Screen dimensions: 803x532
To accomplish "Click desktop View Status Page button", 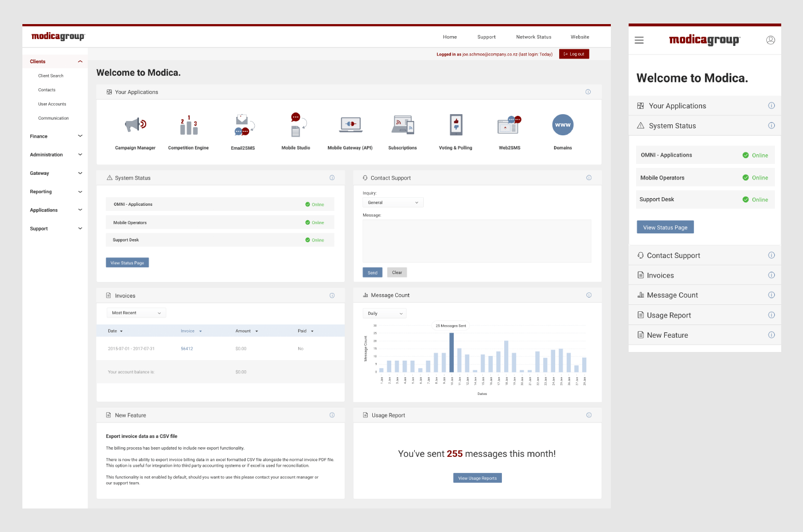I will pos(127,263).
